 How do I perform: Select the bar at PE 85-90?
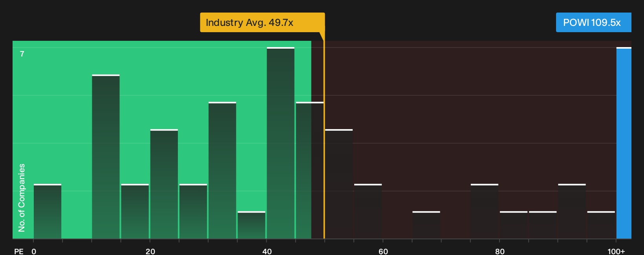click(x=543, y=225)
